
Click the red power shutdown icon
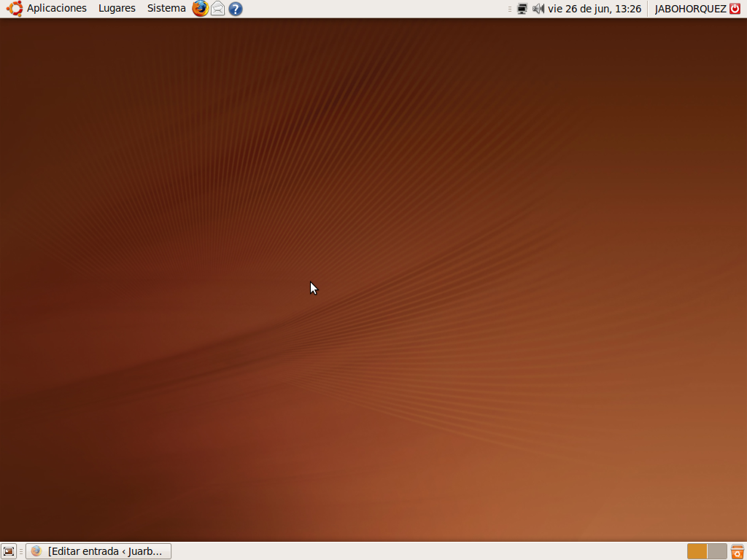tap(735, 9)
